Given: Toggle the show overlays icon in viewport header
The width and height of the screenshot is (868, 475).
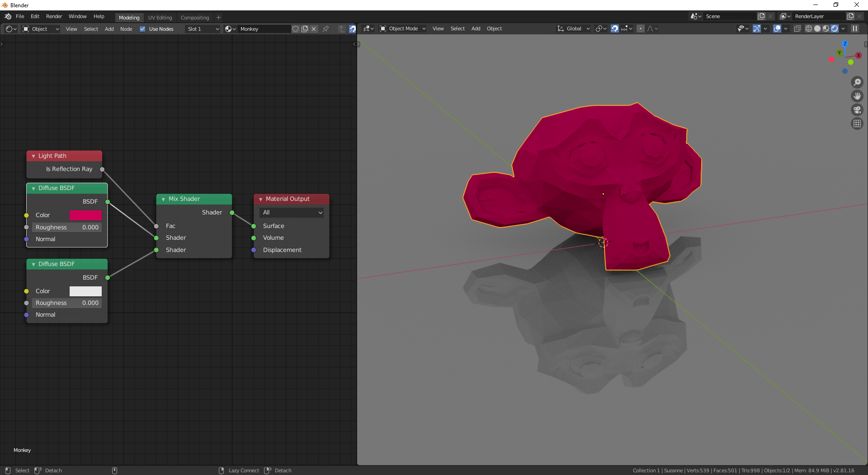Looking at the screenshot, I should pos(777,28).
